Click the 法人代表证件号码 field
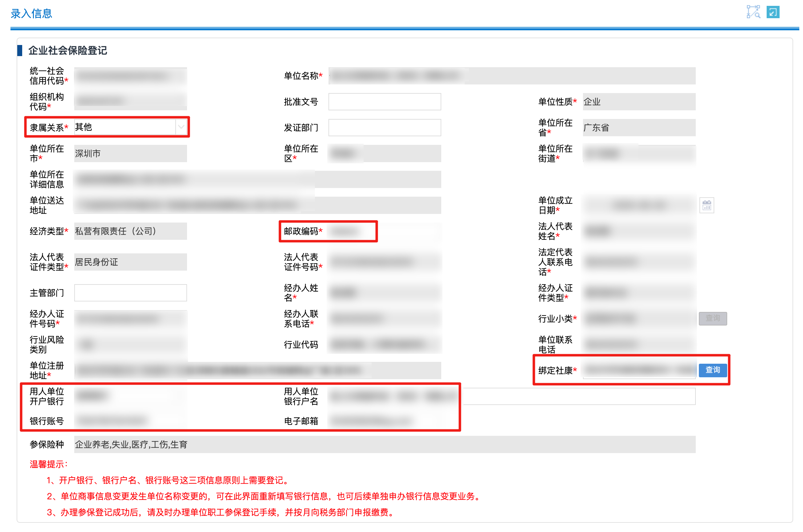Image resolution: width=803 pixels, height=532 pixels. click(x=385, y=262)
